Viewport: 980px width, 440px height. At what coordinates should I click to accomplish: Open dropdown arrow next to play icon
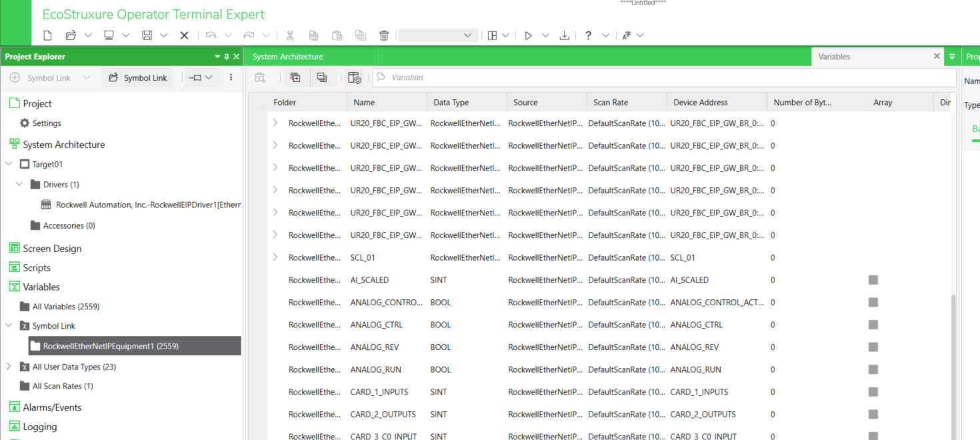[545, 35]
